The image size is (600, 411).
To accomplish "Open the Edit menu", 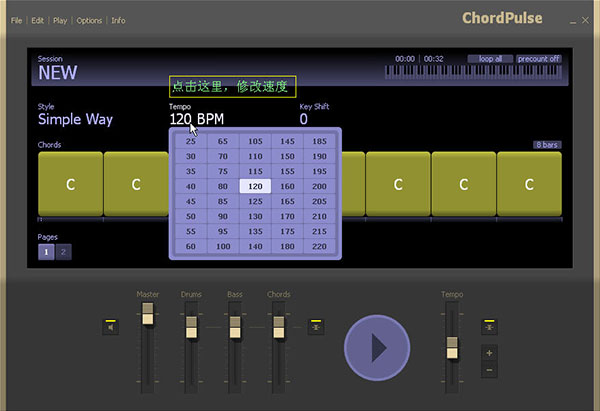I will [38, 21].
